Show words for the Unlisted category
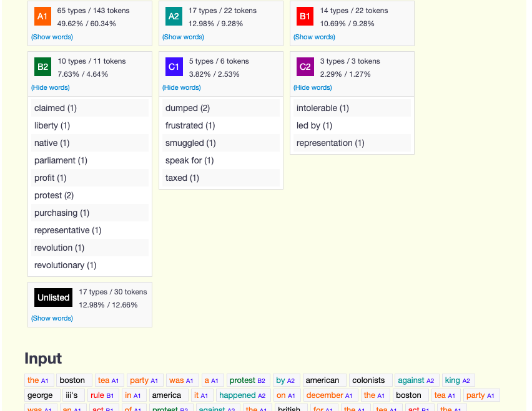The image size is (532, 411). 52,318
